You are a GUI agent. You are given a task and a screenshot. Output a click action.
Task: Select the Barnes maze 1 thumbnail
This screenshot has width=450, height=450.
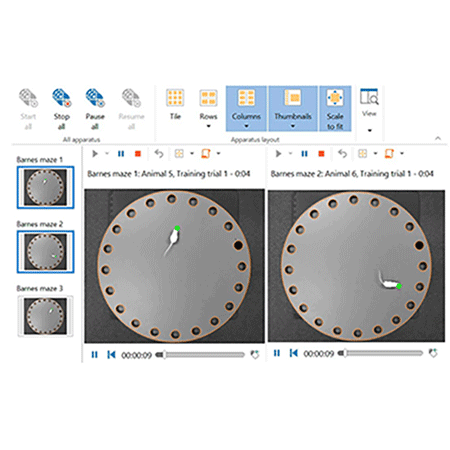45,187
